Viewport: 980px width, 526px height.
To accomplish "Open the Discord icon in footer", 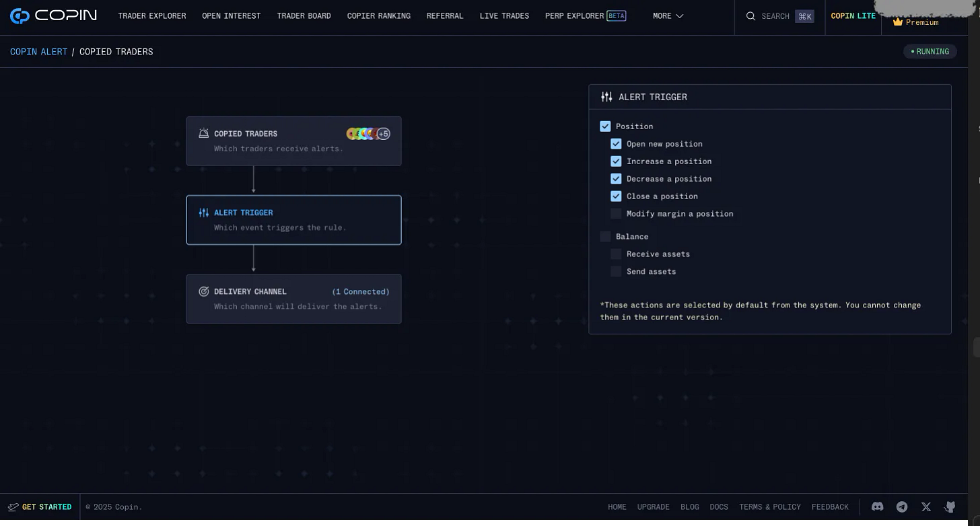I will (x=877, y=506).
